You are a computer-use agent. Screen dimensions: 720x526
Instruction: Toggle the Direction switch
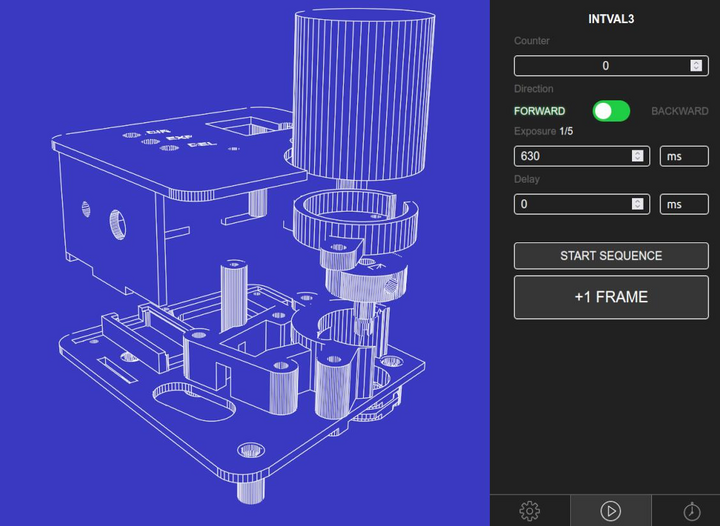click(611, 111)
